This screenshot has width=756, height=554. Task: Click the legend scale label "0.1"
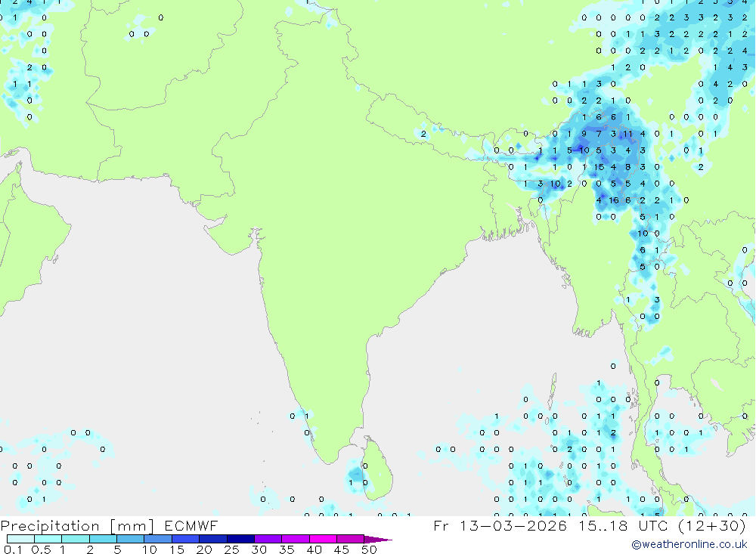pyautogui.click(x=13, y=549)
